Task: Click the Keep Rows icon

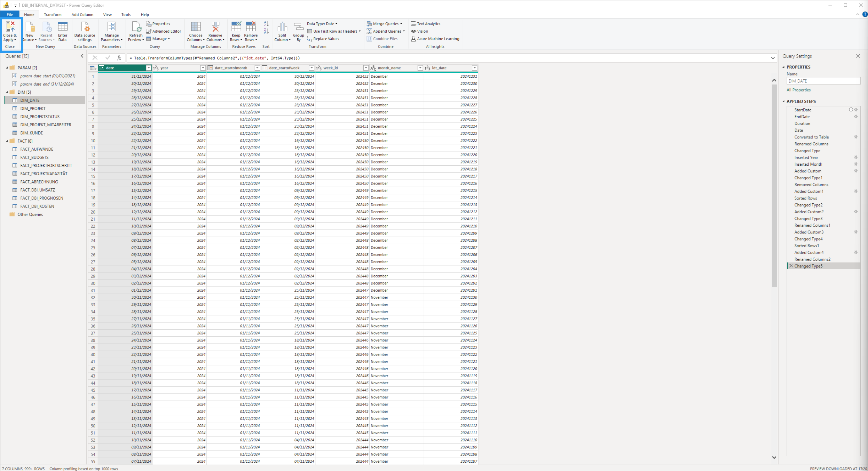Action: tap(236, 27)
